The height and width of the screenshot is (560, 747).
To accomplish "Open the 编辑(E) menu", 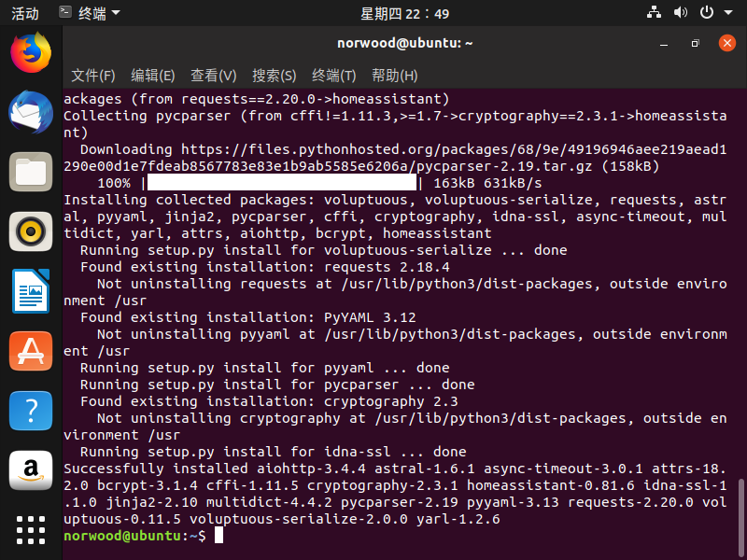I will click(x=153, y=76).
